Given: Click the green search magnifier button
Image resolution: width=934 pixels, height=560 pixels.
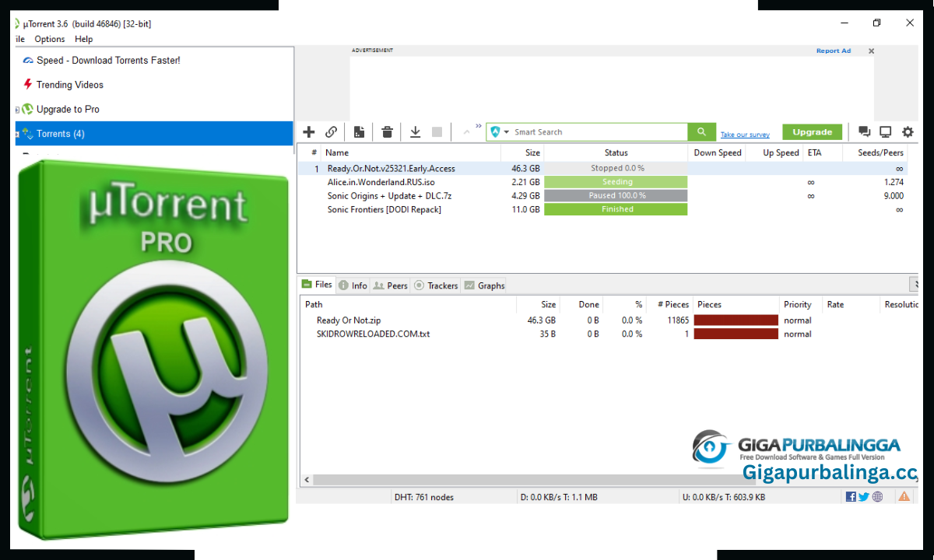Looking at the screenshot, I should click(701, 132).
